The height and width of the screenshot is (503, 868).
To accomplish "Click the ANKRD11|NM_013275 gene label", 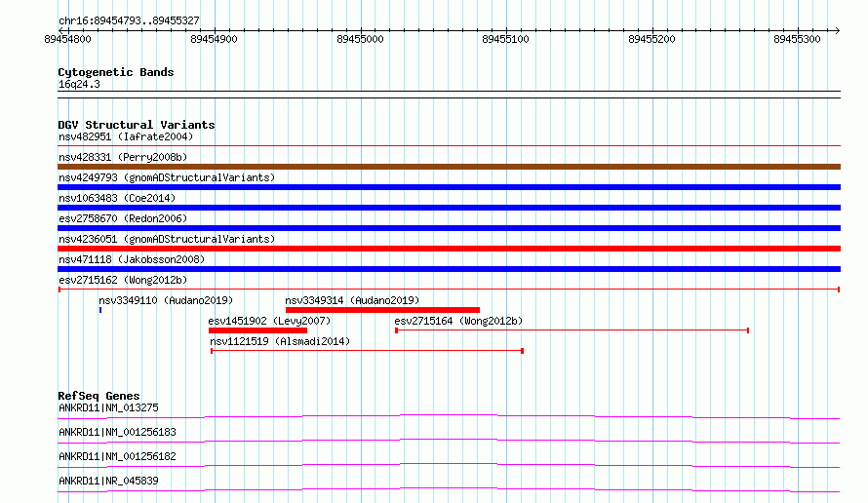I will 108,407.
